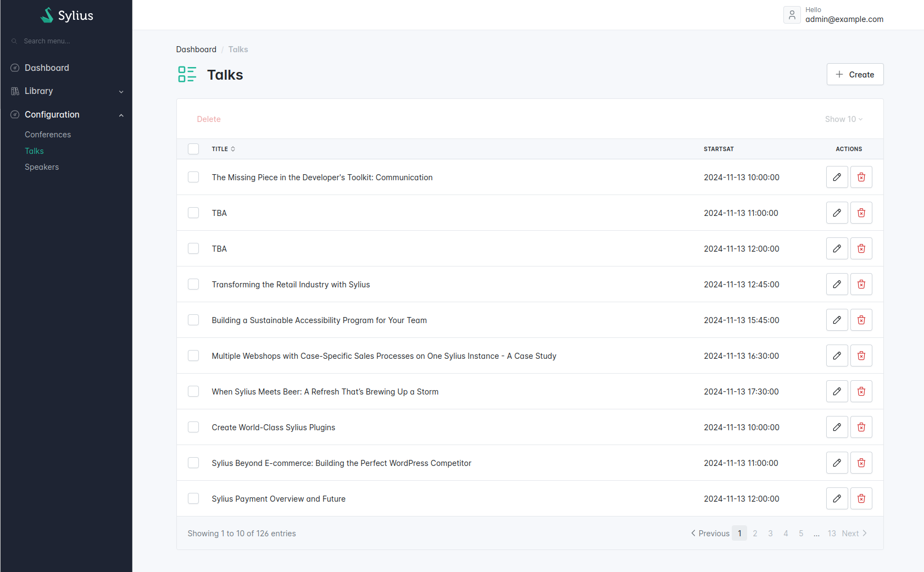
Task: Delete Transforming the Retail Industry talk
Action: pos(861,284)
